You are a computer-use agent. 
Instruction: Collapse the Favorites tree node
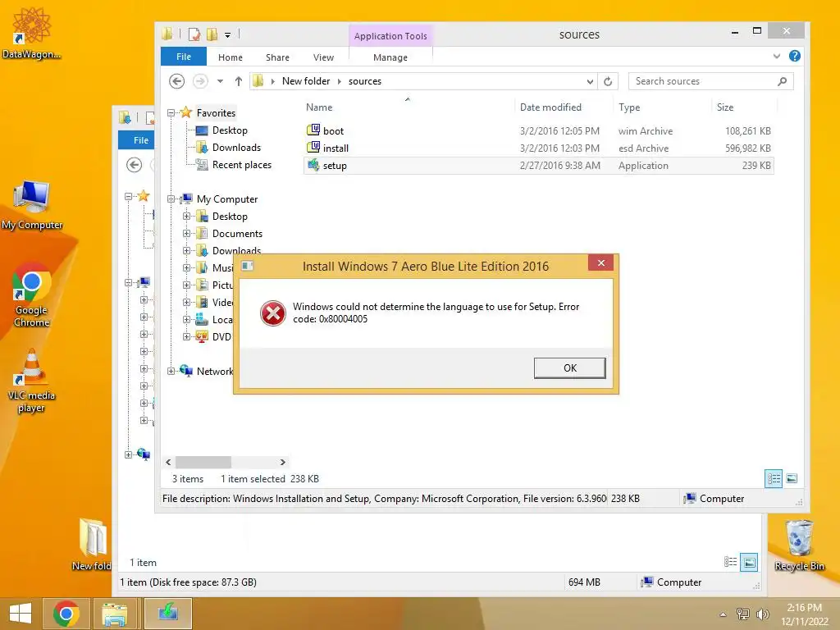tap(171, 113)
